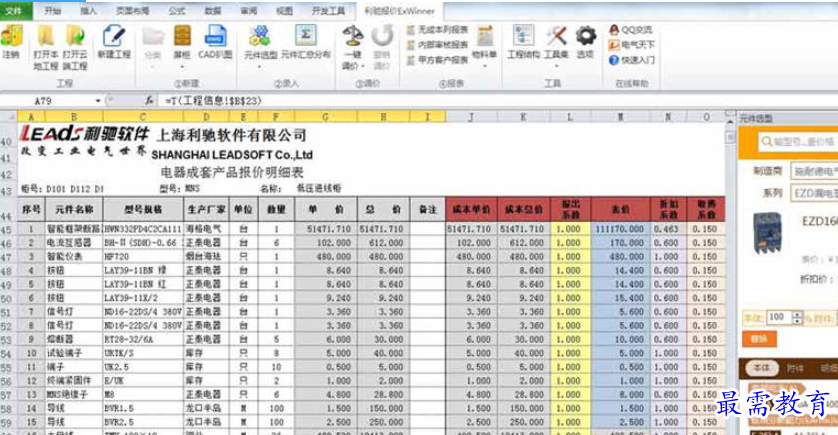Select row header 45
Viewport: 838px width, 435px height.
click(7, 229)
